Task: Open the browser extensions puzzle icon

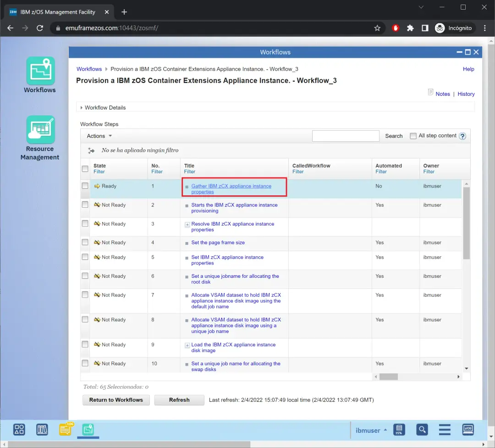Action: pyautogui.click(x=410, y=28)
